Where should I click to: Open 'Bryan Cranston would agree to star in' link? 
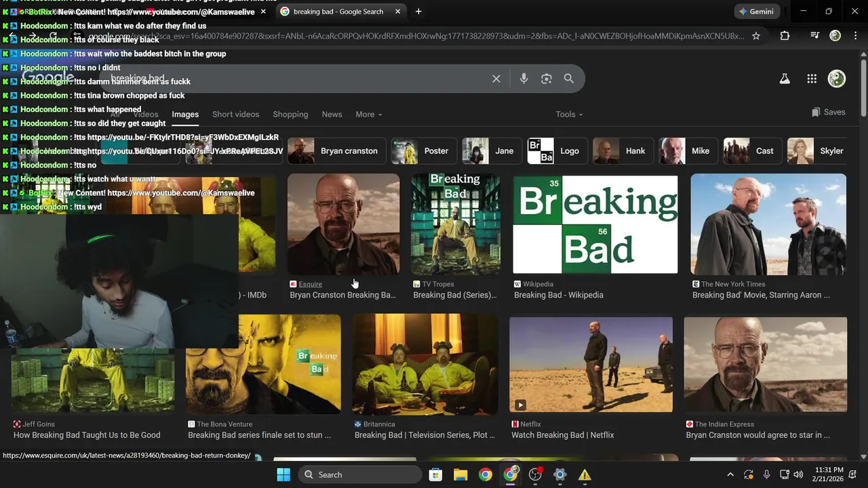pos(758,435)
